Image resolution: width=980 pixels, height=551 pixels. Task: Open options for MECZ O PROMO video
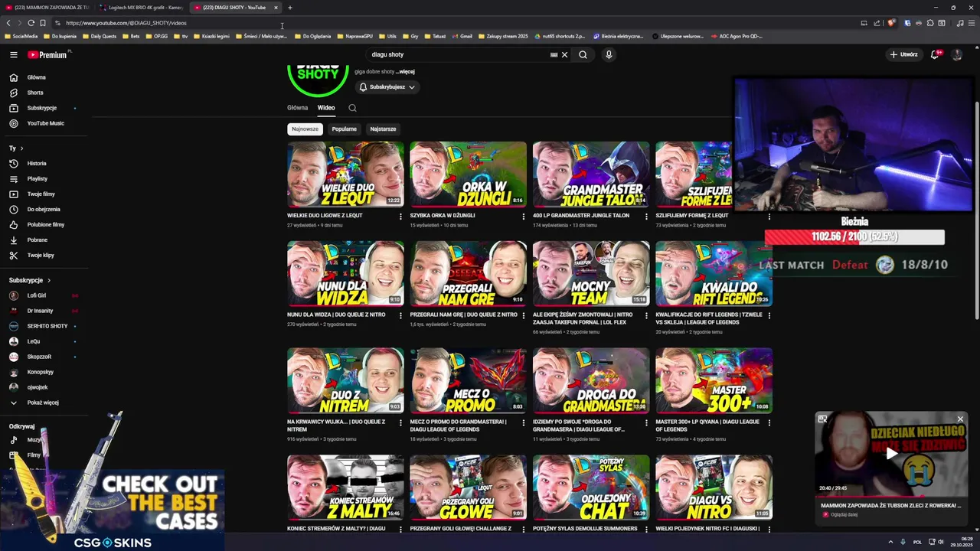tap(523, 422)
